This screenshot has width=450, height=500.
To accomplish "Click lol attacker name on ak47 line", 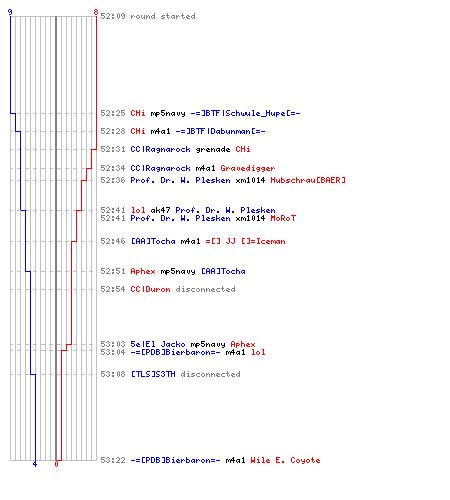I will (x=138, y=210).
